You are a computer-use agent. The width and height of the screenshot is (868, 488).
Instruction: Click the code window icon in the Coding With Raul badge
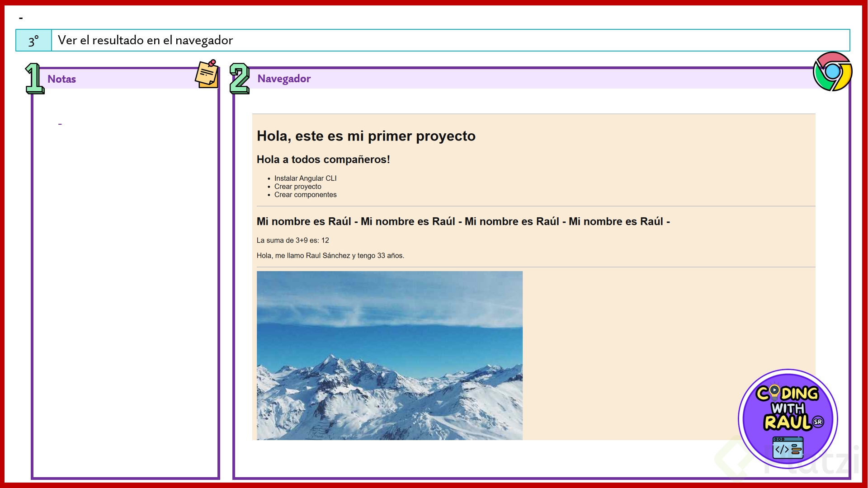coord(788,448)
